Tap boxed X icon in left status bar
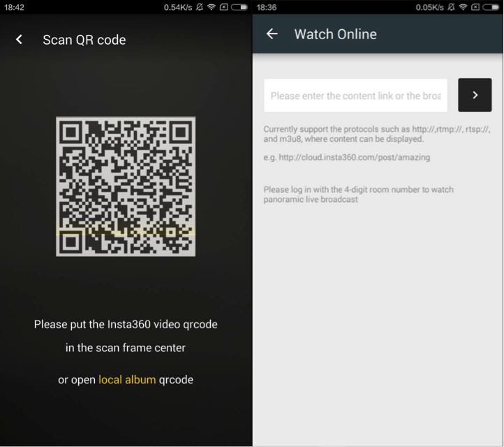Screen dimensions: 504x447 click(223, 7)
